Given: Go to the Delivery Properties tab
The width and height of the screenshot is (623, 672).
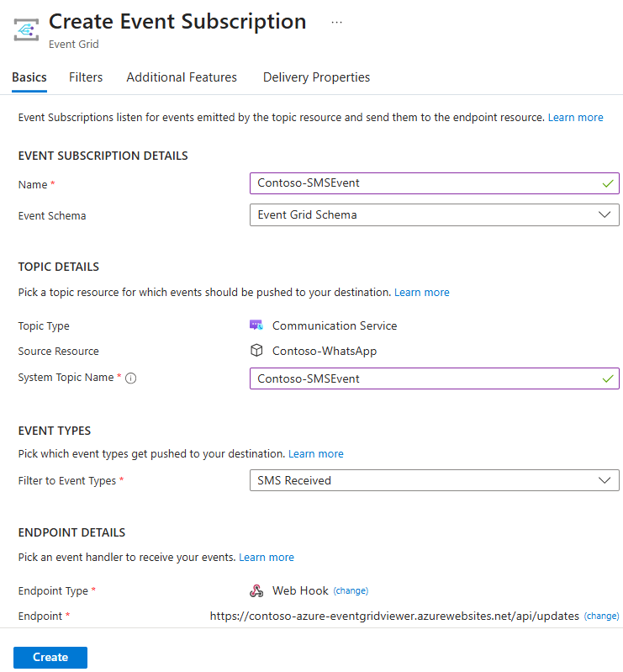Looking at the screenshot, I should (316, 77).
